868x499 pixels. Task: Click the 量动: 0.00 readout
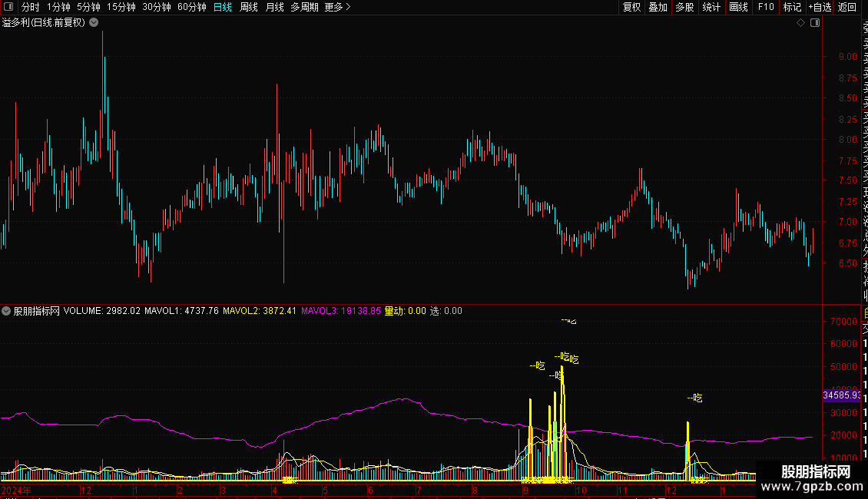pyautogui.click(x=406, y=311)
